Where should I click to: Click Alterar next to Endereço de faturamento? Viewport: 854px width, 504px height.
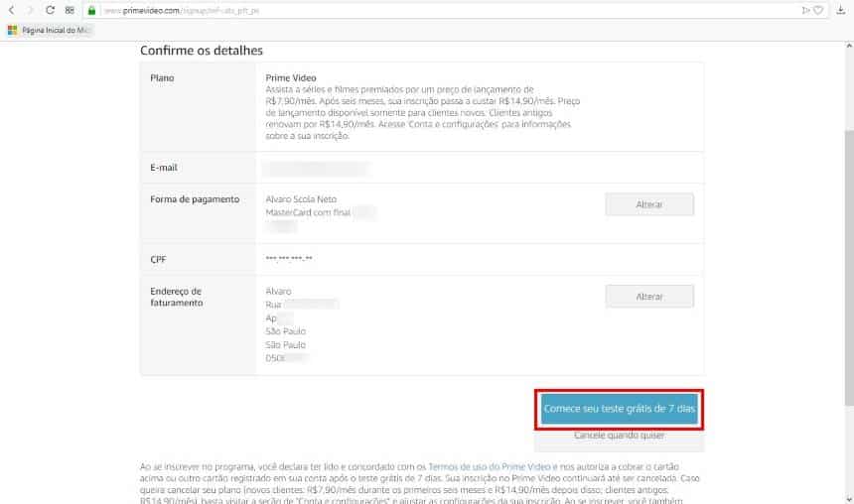649,297
